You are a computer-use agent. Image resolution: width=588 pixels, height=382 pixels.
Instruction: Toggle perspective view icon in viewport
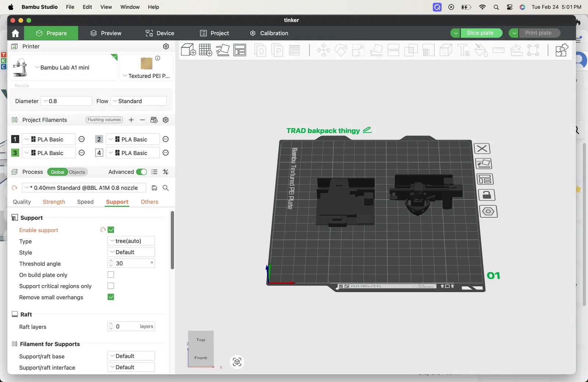tap(237, 362)
